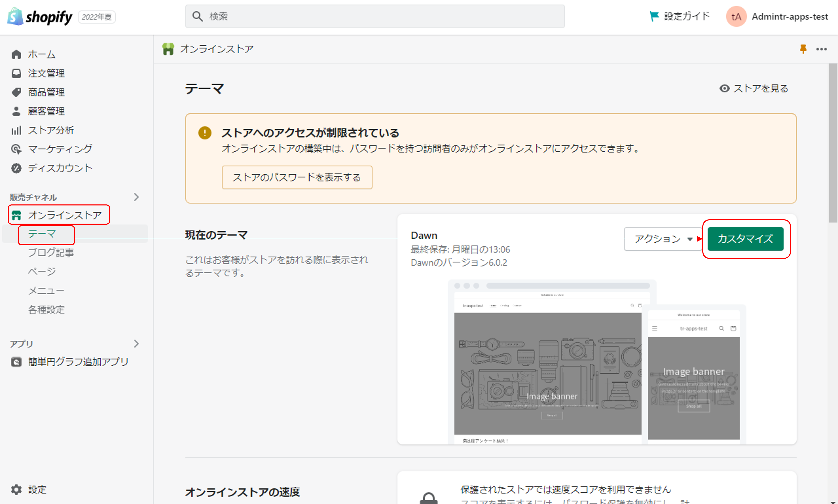Select メニュー under オンラインストア
Image resolution: width=838 pixels, height=504 pixels.
tap(46, 291)
